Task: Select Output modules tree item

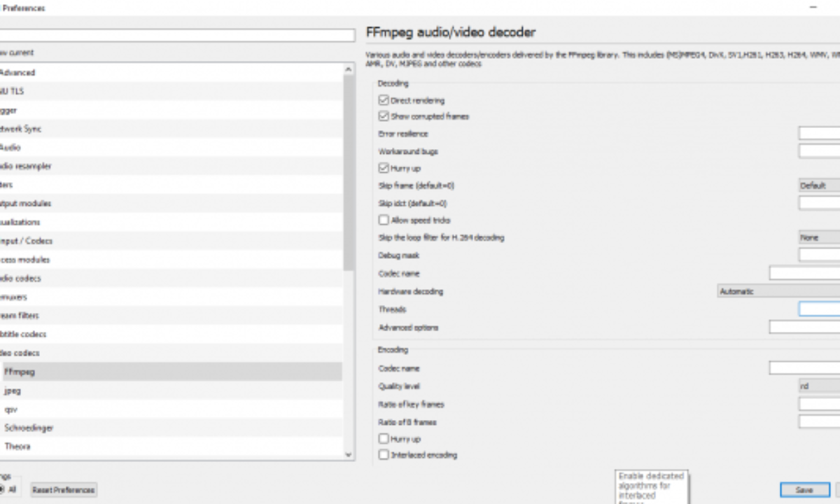Action: (x=171, y=203)
